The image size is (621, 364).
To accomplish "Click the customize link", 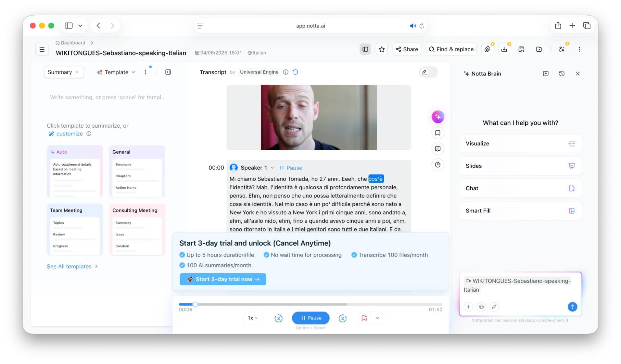I will point(70,134).
